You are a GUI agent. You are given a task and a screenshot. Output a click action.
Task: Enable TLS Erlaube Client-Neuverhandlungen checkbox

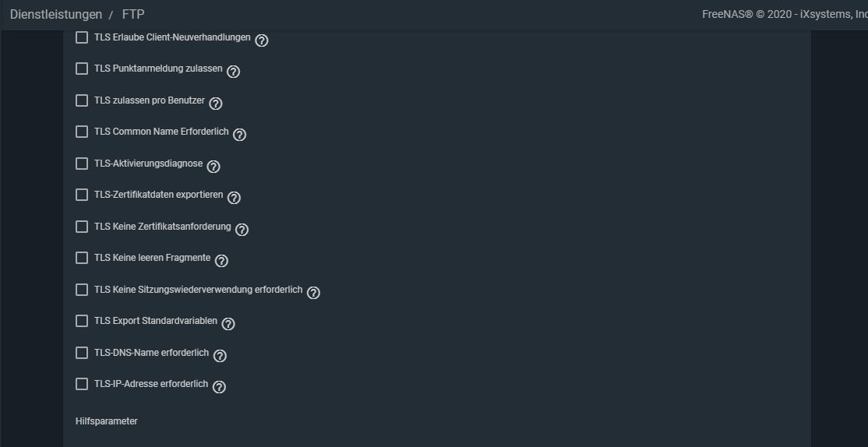82,37
